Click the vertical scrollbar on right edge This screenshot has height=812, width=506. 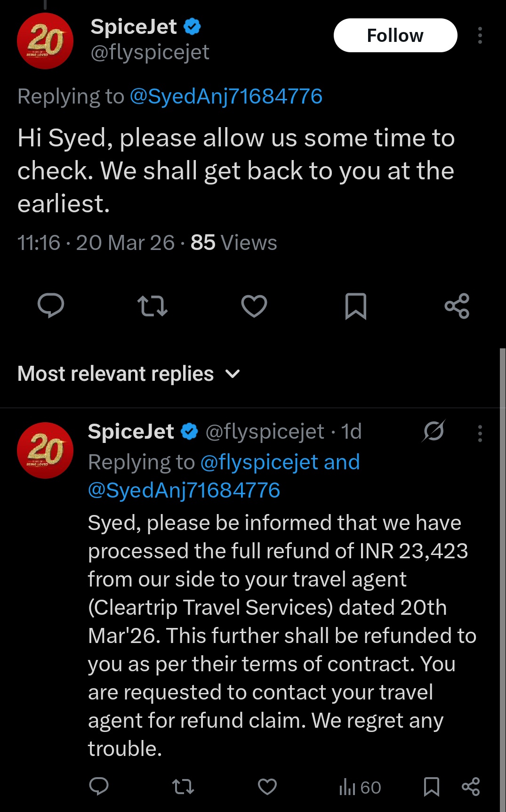pyautogui.click(x=502, y=565)
